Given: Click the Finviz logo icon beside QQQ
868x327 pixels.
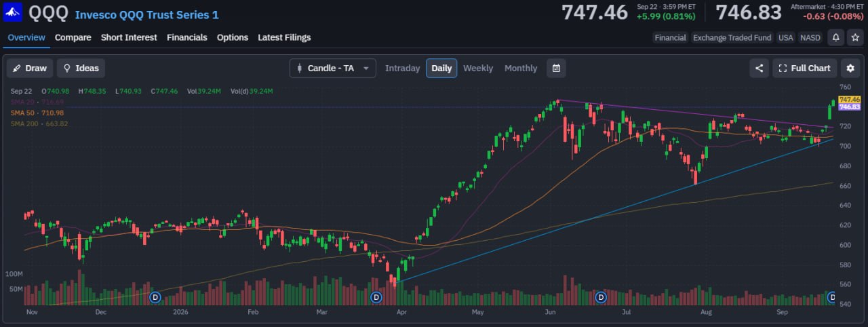Looking at the screenshot, I should pos(13,12).
